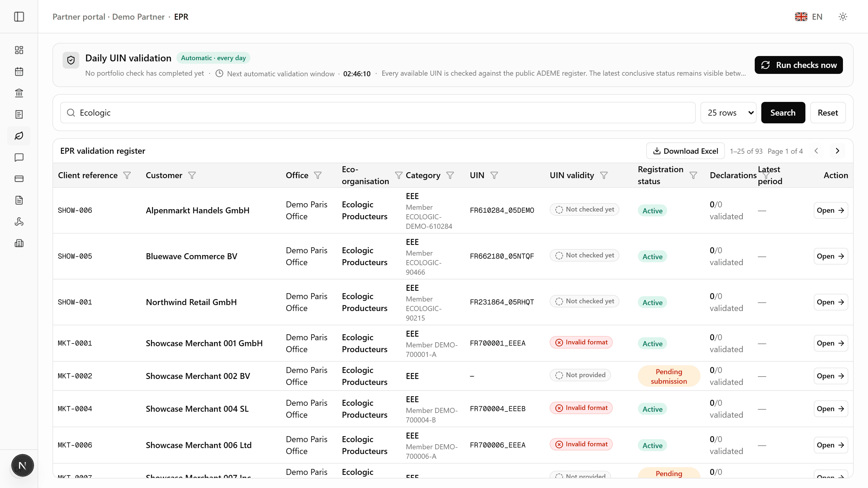The image size is (868, 488).
Task: Click the user avatar N icon
Action: pos(22,465)
